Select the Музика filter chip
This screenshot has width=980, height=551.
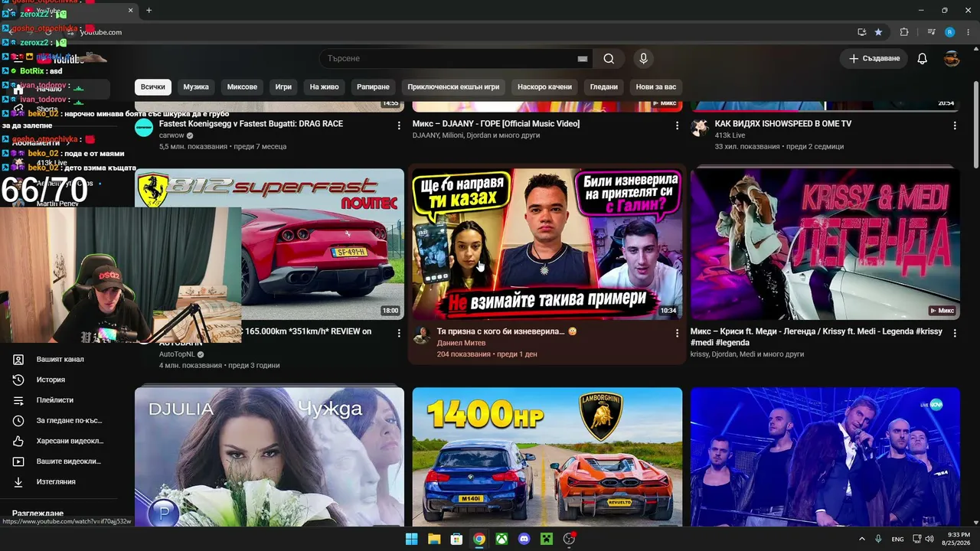[x=196, y=87]
